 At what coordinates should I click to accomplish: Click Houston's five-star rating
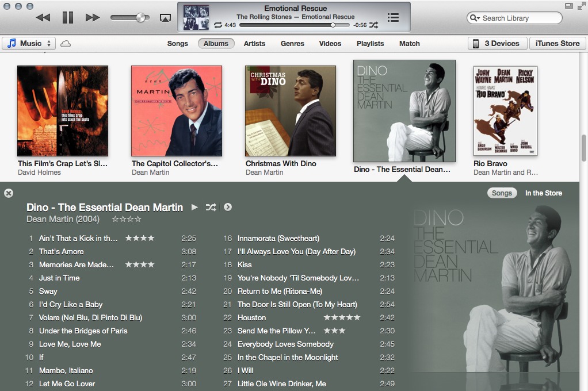tap(342, 317)
